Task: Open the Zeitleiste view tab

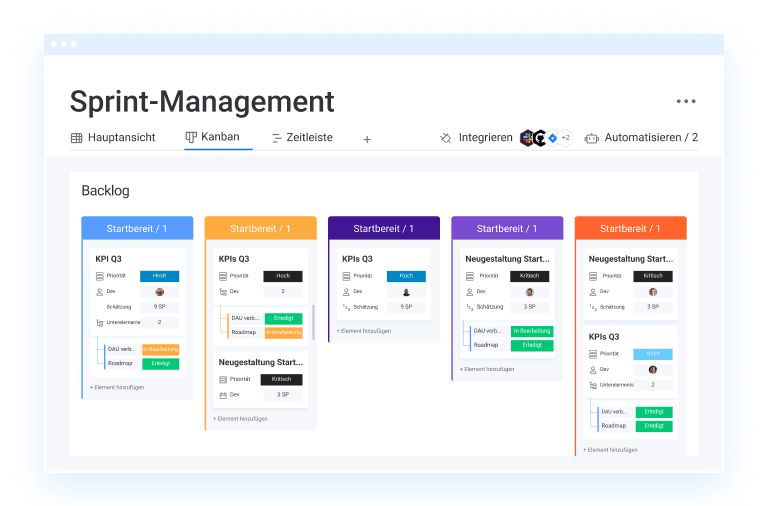Action: click(302, 138)
